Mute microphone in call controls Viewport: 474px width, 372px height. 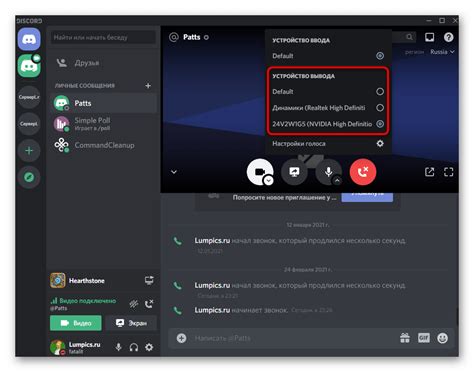click(x=328, y=172)
